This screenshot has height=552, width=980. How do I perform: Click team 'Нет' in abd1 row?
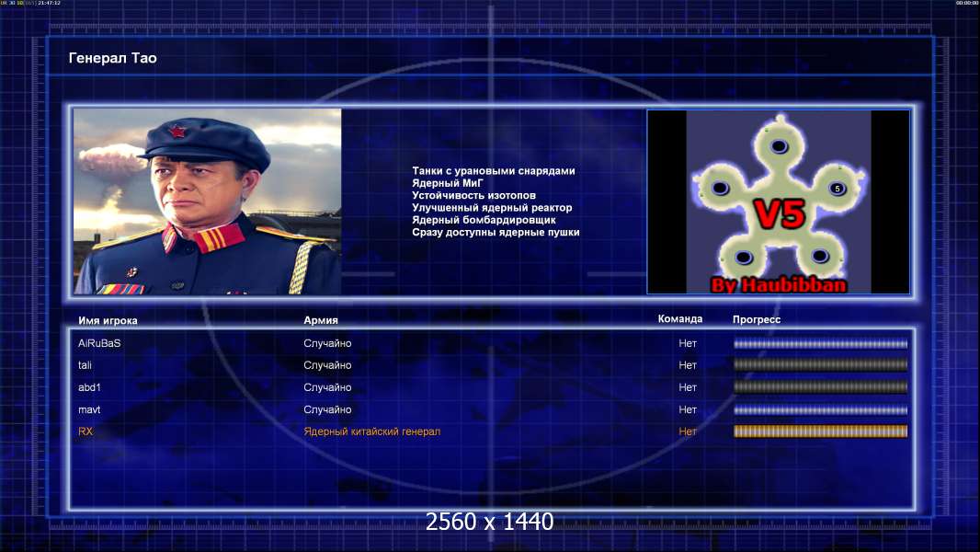688,387
